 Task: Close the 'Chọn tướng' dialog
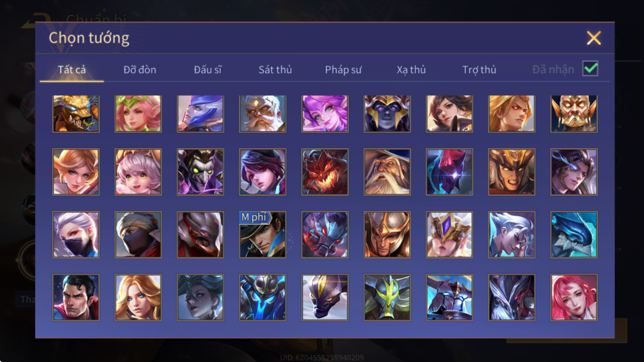click(593, 38)
